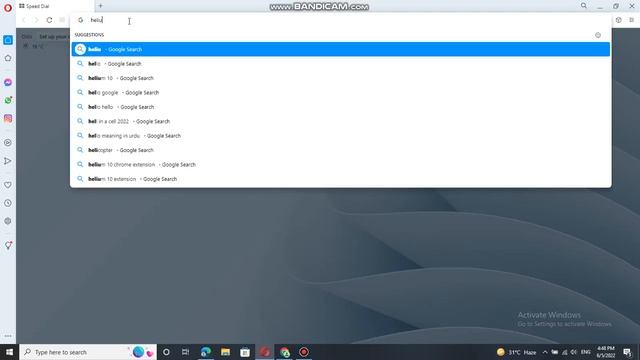This screenshot has width=640, height=360.
Task: Open Chrome from the taskbar
Action: pos(284,352)
